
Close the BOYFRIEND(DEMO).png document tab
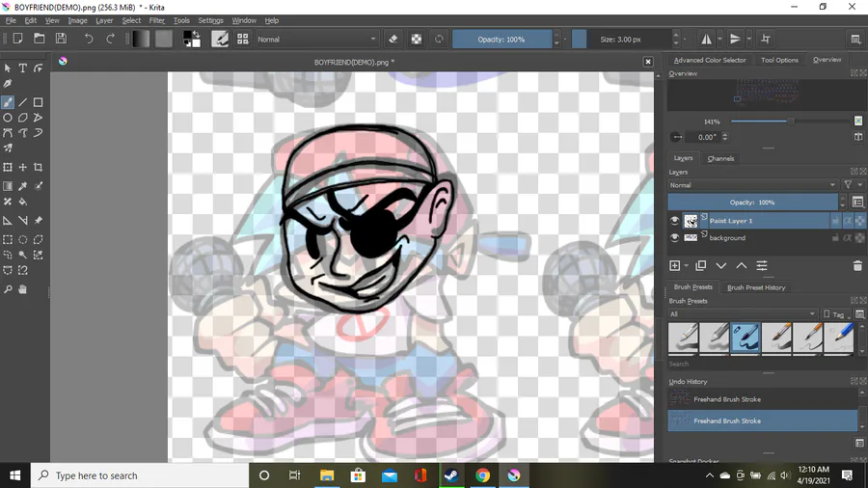click(x=648, y=62)
